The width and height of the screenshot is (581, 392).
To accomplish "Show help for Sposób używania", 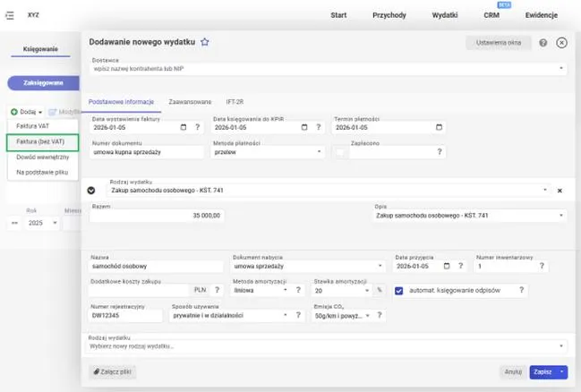I will (298, 315).
